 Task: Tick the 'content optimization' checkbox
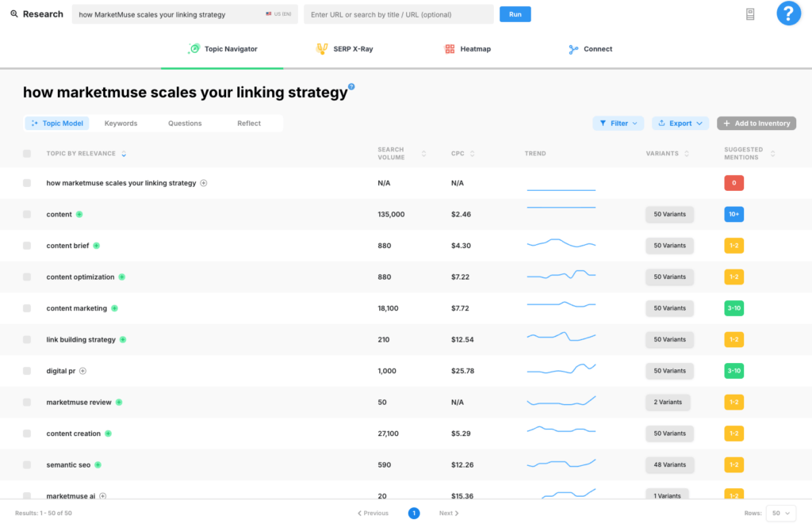pyautogui.click(x=27, y=277)
